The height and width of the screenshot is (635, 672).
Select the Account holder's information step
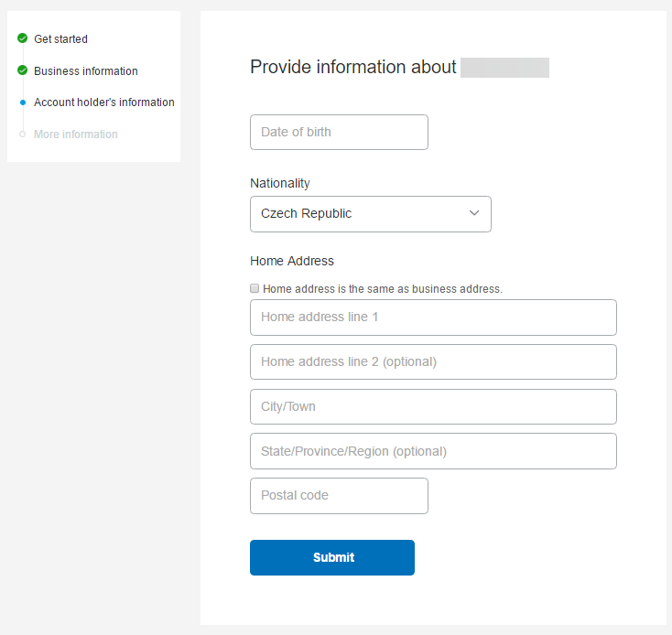pyautogui.click(x=103, y=102)
